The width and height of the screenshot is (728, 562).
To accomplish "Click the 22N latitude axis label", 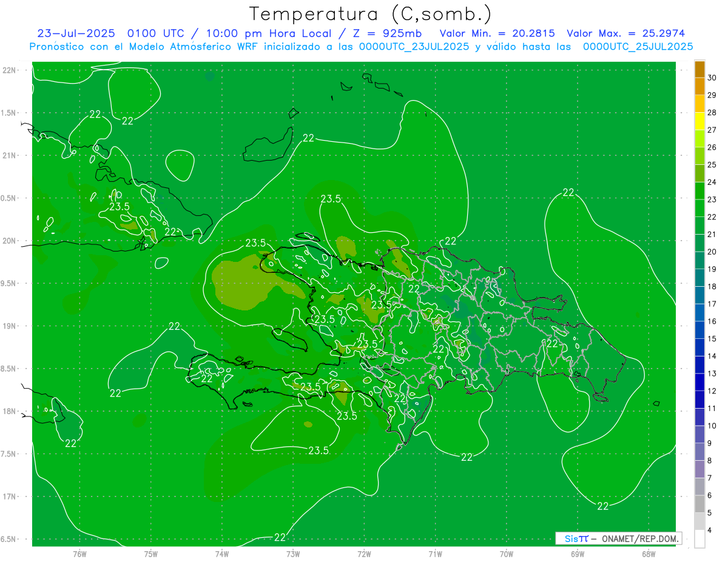I will 10,70.
